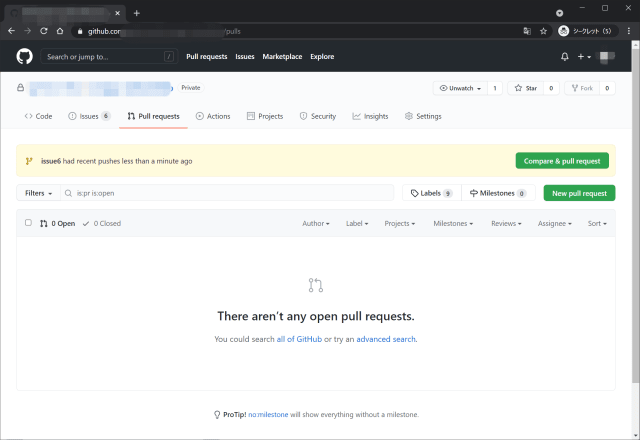Open the notifications bell
This screenshot has height=440, width=640.
[564, 57]
